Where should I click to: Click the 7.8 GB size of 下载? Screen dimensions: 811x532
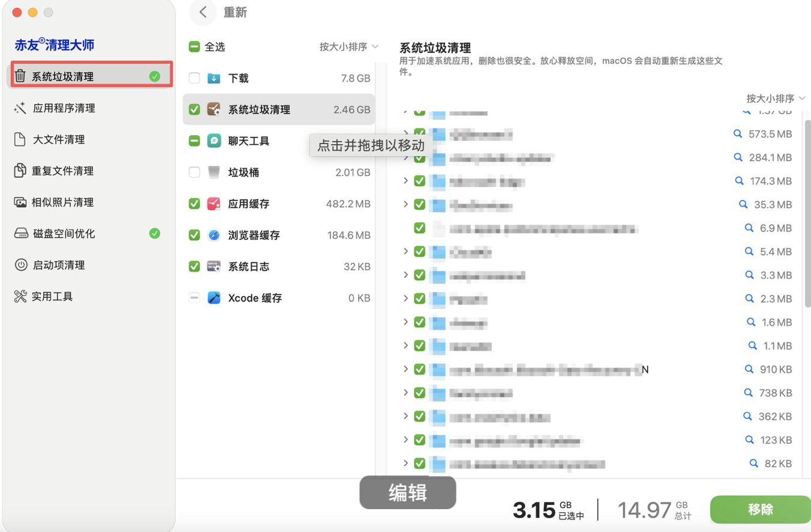(356, 79)
